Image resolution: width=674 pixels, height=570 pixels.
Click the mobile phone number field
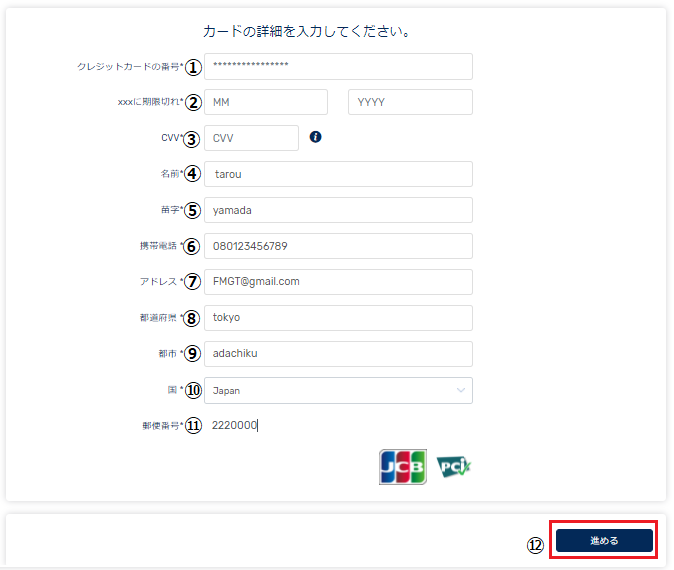(338, 246)
